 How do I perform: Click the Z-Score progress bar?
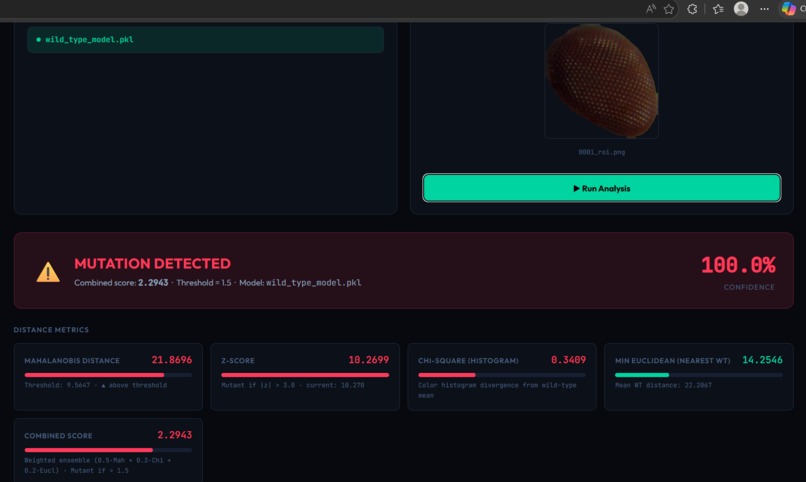(x=305, y=375)
